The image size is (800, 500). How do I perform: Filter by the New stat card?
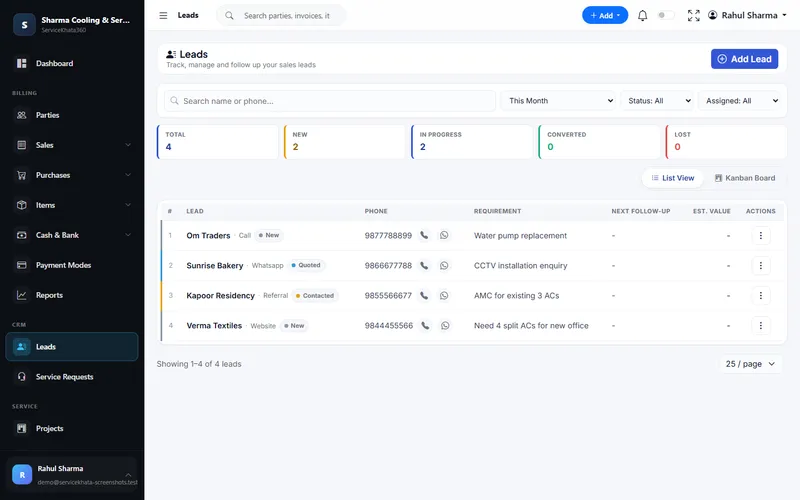click(344, 142)
